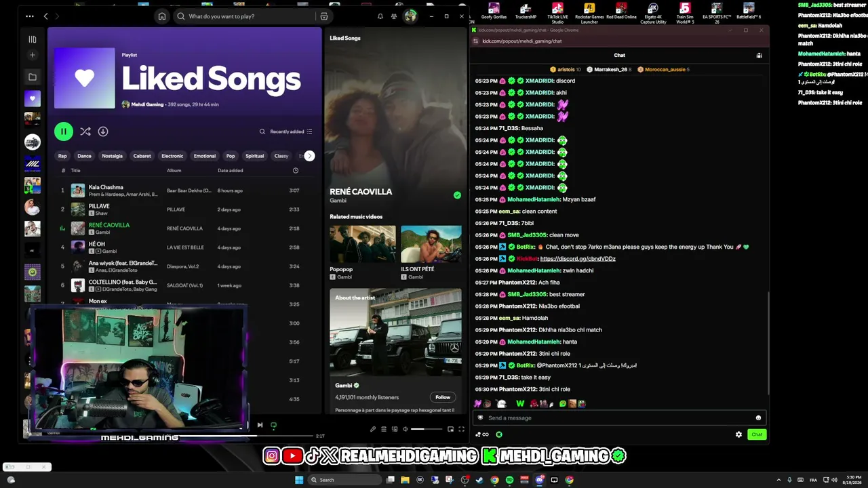The height and width of the screenshot is (488, 868).
Task: Click the Windows taskbar Search box
Action: (344, 480)
